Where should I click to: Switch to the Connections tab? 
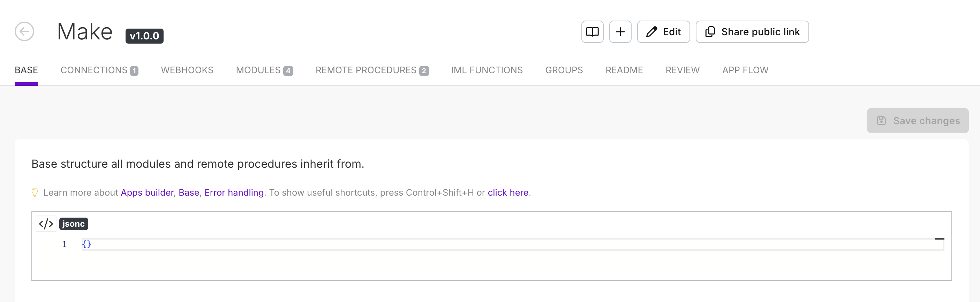point(99,70)
